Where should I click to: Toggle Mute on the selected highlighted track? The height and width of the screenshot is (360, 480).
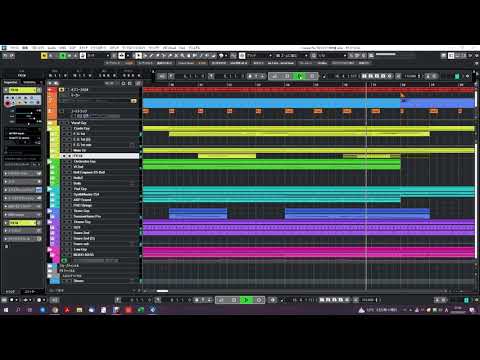tap(64, 156)
